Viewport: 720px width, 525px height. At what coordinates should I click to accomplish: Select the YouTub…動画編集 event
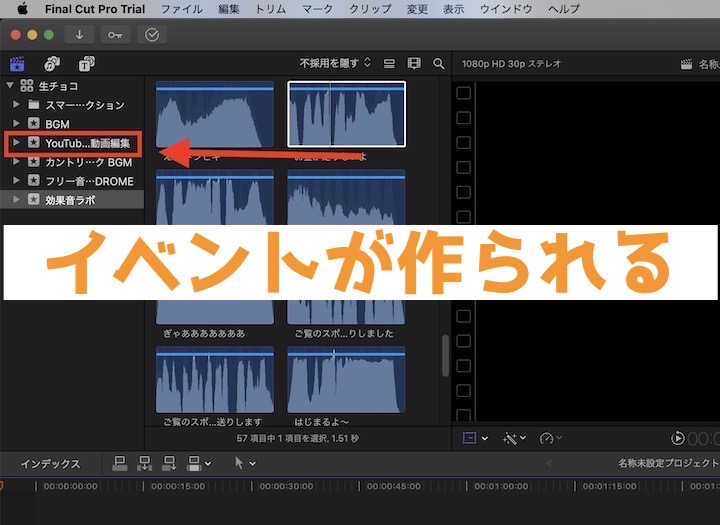[x=73, y=143]
